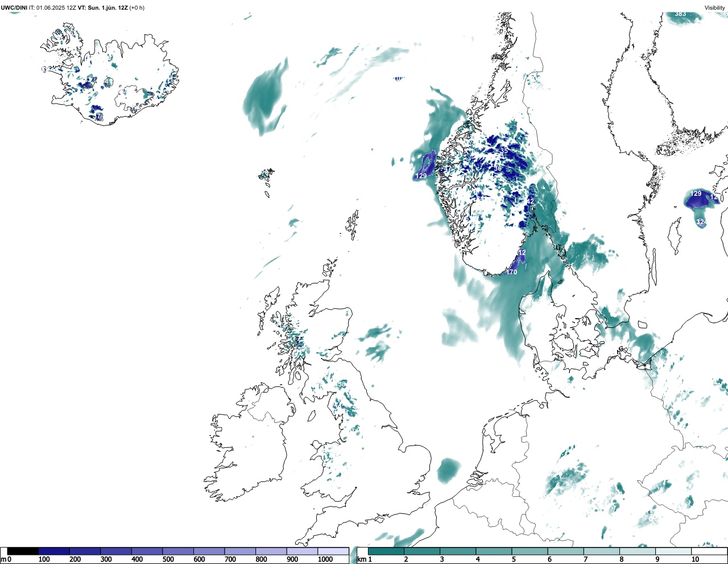The height and width of the screenshot is (564, 728).
Task: Click the '(+0 h)' forecast offset text
Action: (x=137, y=7)
